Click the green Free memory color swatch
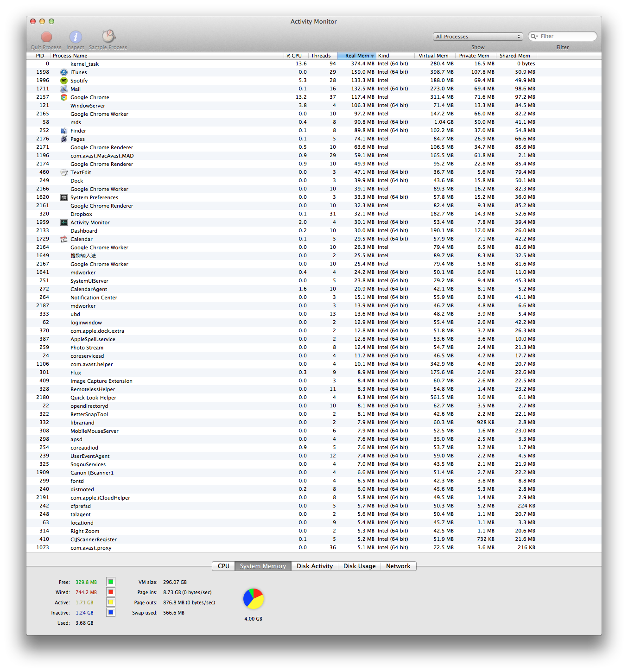 tap(111, 582)
